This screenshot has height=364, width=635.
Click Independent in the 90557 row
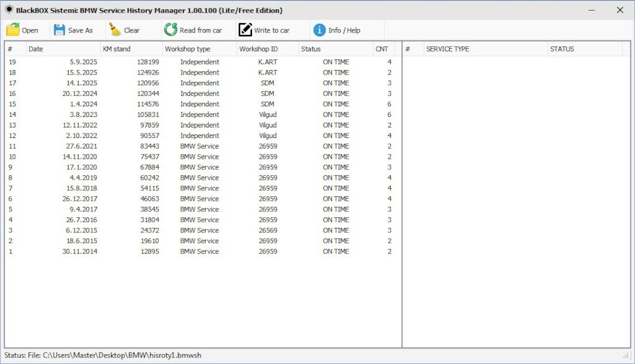[x=199, y=135]
